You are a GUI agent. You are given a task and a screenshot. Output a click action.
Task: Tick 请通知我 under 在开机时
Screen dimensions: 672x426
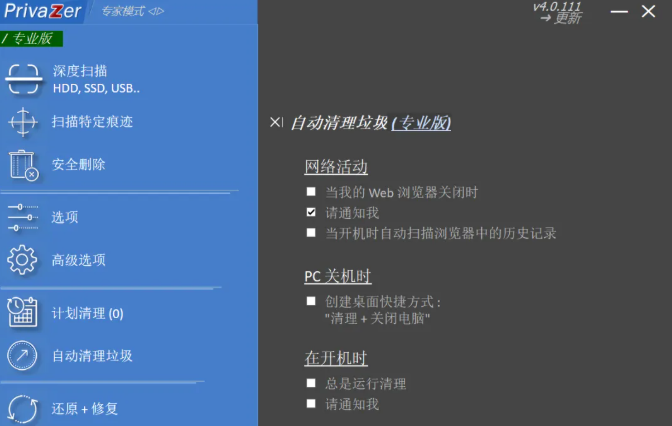[x=311, y=404]
